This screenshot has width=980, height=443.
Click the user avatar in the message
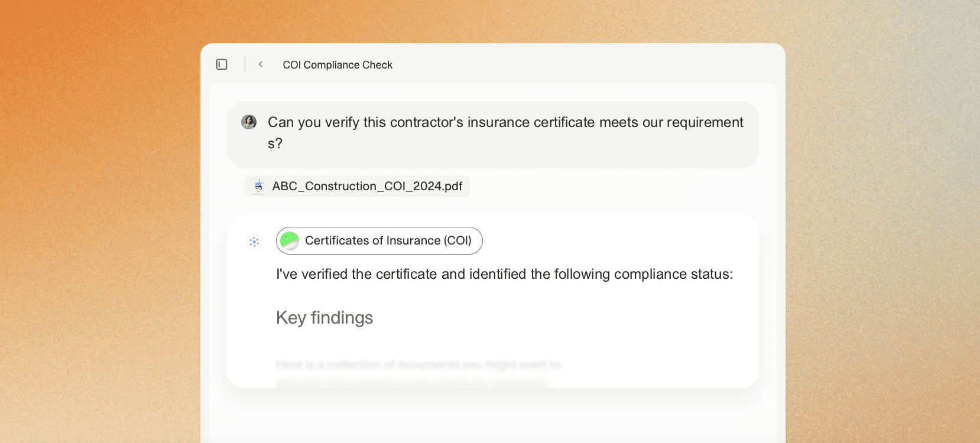click(249, 122)
